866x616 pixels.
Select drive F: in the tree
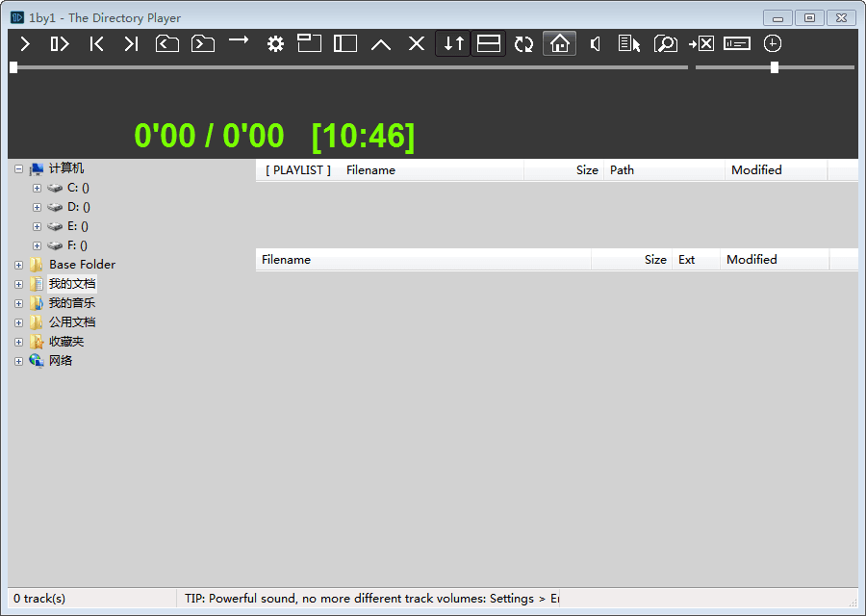pos(77,245)
